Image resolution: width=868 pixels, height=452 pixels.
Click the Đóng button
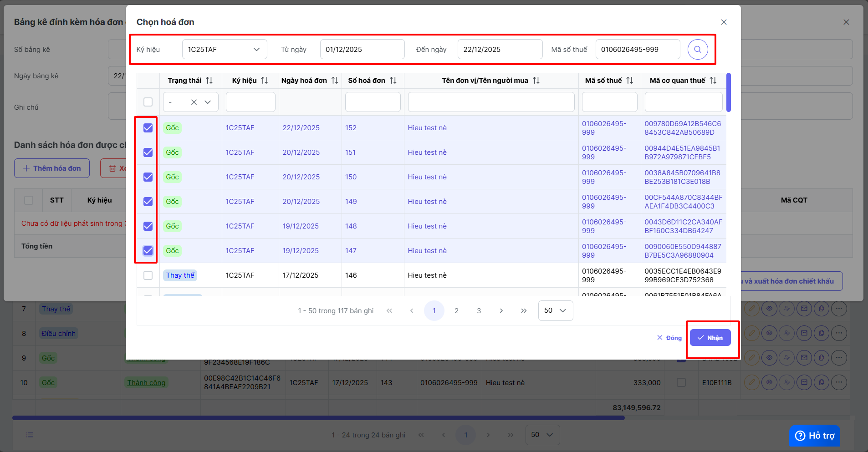(x=669, y=338)
